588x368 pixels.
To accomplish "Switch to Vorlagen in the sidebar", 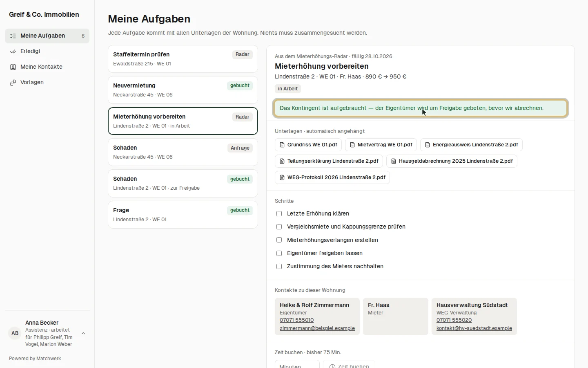I will (x=47, y=83).
